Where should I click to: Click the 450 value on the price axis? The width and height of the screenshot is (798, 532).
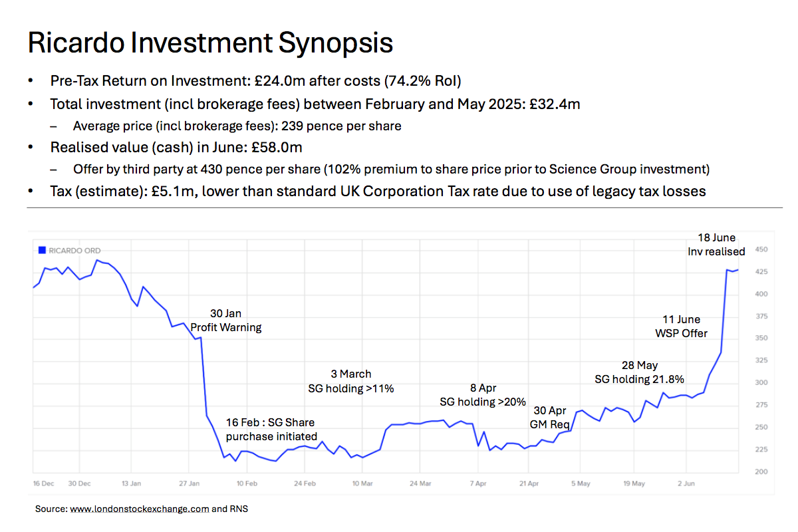(761, 250)
